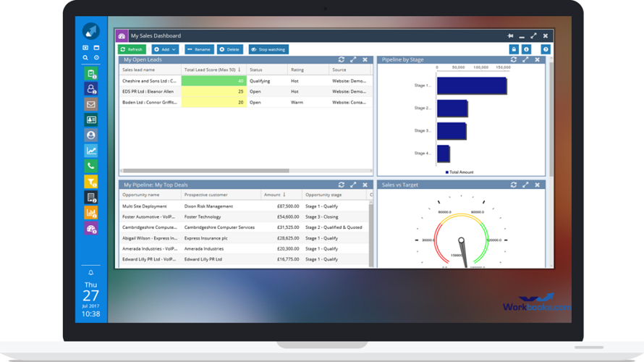
Task: Click the Status column header
Action: 267,70
